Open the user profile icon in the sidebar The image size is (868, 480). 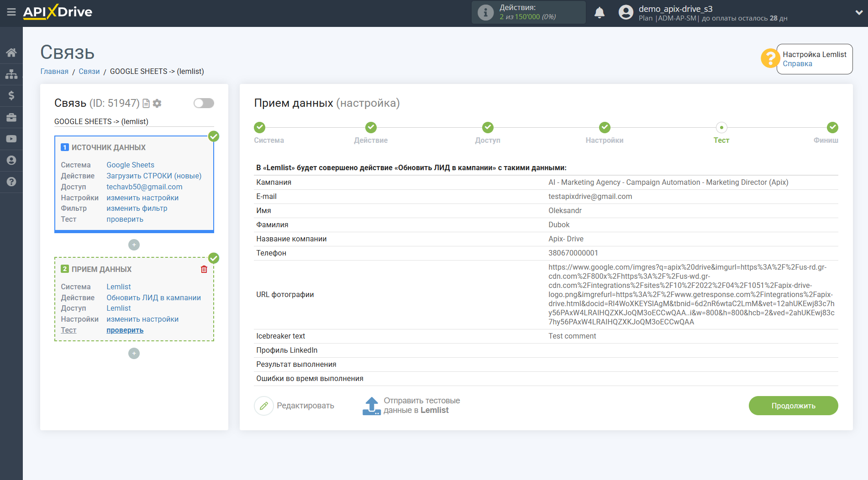click(11, 160)
